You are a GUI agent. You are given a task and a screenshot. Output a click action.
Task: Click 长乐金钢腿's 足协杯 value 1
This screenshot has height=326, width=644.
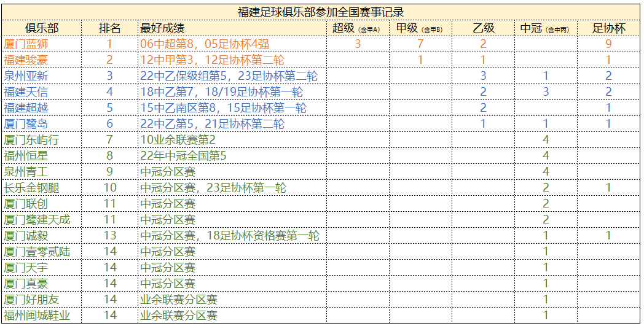(608, 188)
